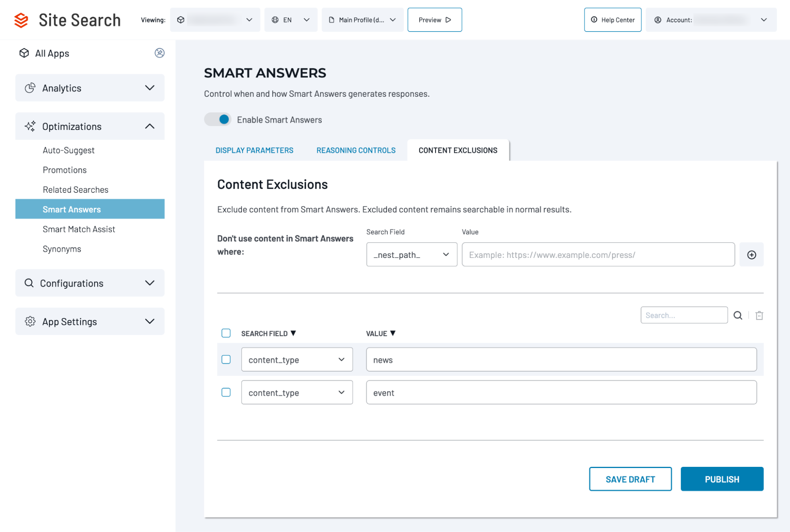Viewport: 790px width, 532px height.
Task: Click the Site Search logo icon
Action: click(21, 20)
